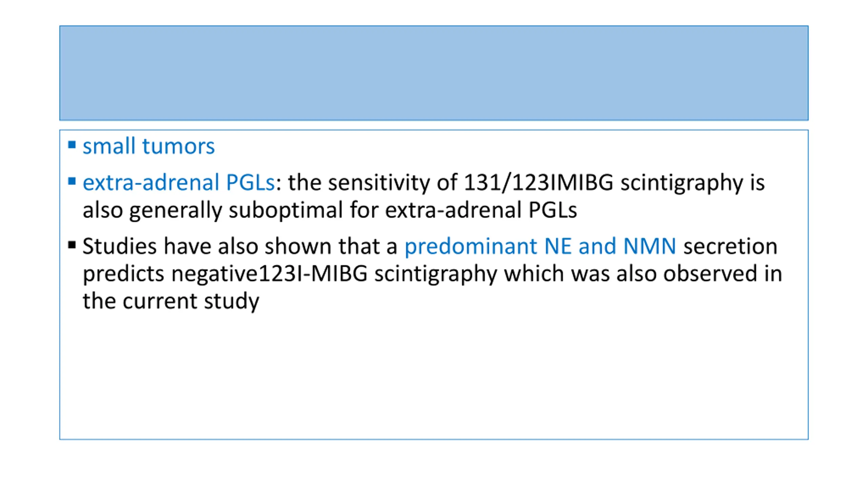The height and width of the screenshot is (488, 868).
Task: Click the blue bullet before extra-adrenal PGLs
Action: [72, 181]
